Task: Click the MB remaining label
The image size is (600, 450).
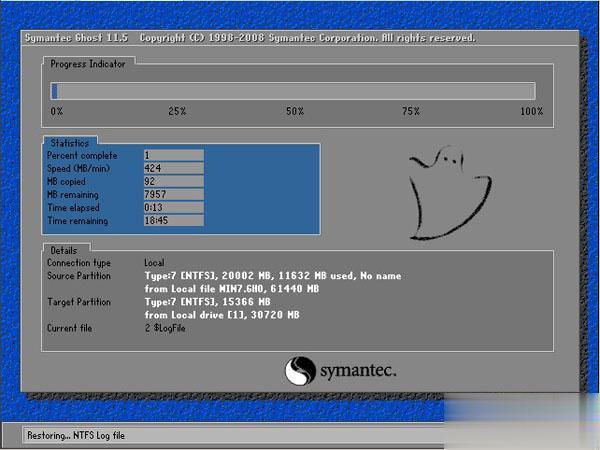Action: (x=73, y=194)
